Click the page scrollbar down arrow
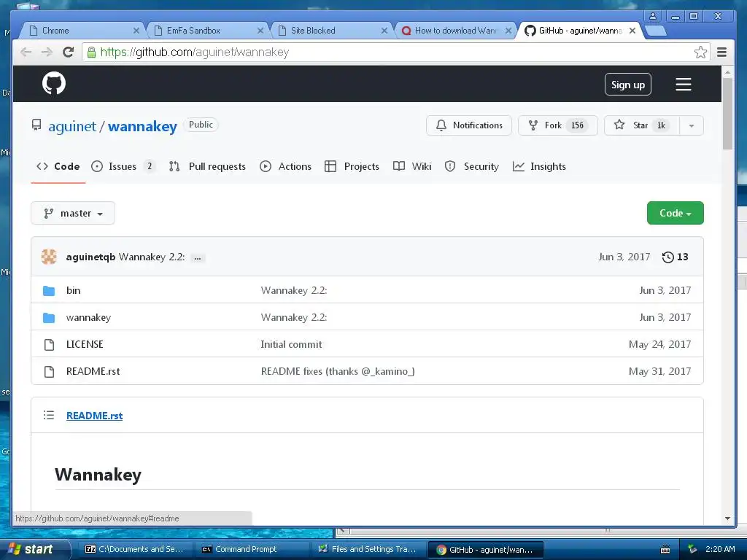The height and width of the screenshot is (560, 747). (x=727, y=518)
